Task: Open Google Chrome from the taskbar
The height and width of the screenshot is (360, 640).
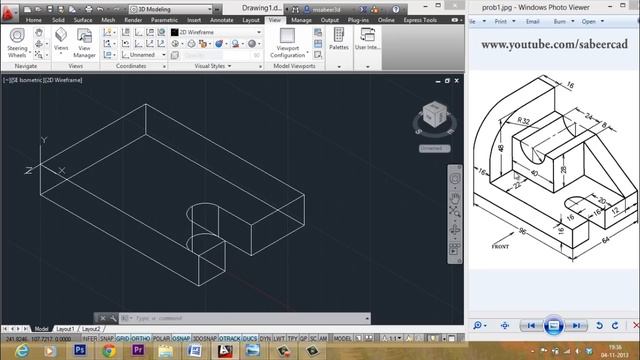Action: click(109, 351)
